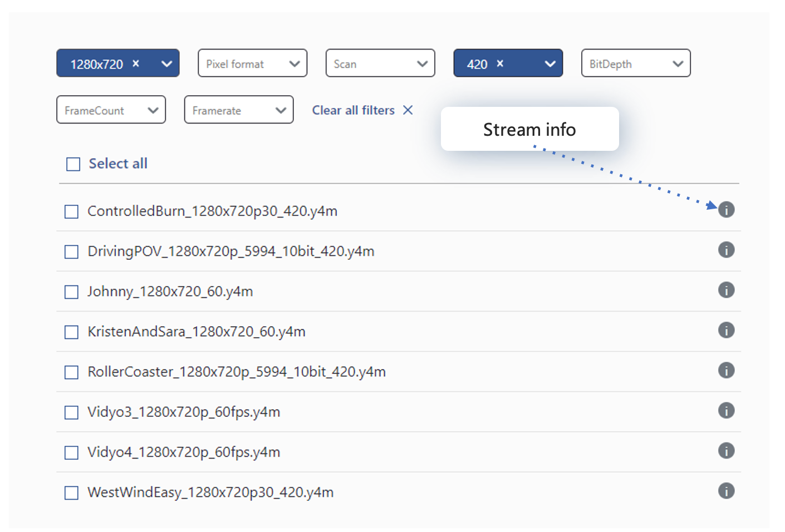Select the KristenAndSara_1280x720_60.y4m checkbox
The image size is (785, 532).
[x=71, y=332]
